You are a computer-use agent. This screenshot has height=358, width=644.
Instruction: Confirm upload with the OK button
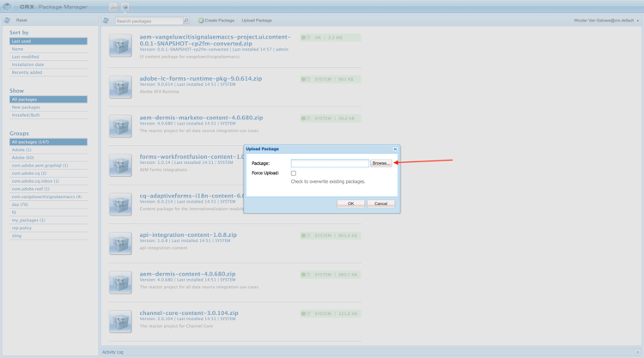[x=350, y=203]
